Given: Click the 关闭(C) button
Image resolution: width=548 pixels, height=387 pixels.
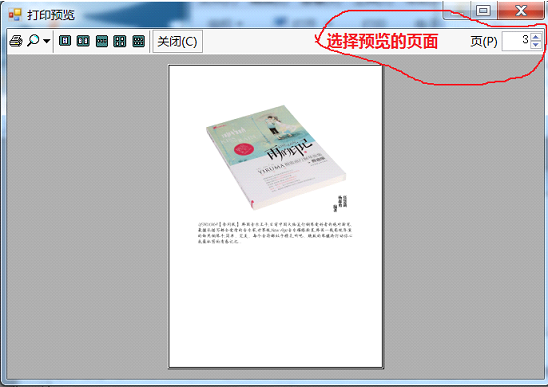Looking at the screenshot, I should (178, 42).
